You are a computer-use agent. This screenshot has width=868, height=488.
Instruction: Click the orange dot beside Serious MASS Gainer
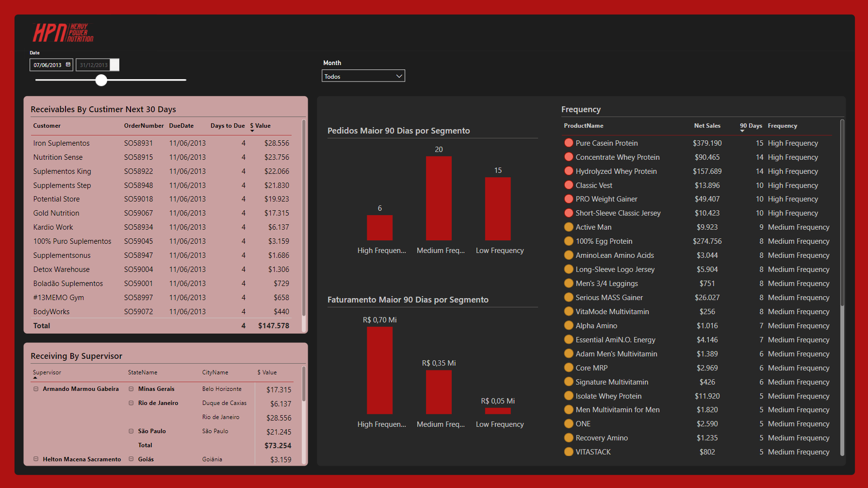(569, 297)
